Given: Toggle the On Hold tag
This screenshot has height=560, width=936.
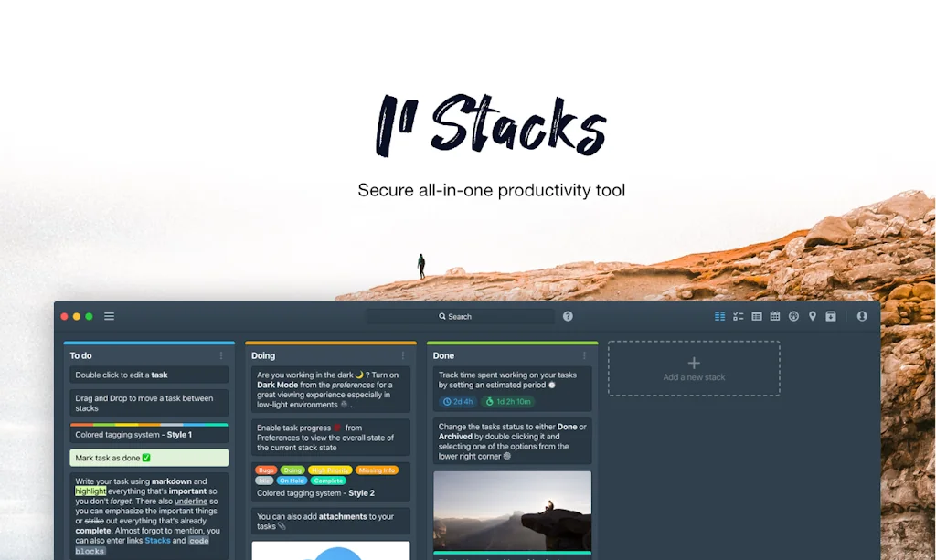Looking at the screenshot, I should point(290,480).
